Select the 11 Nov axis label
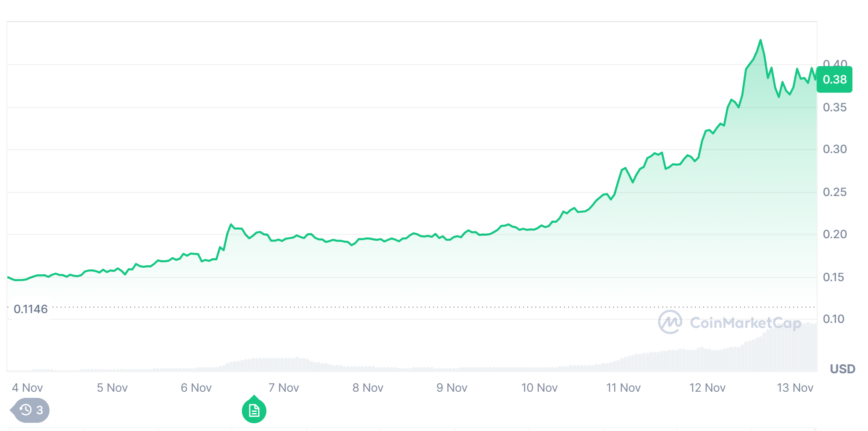 623,388
